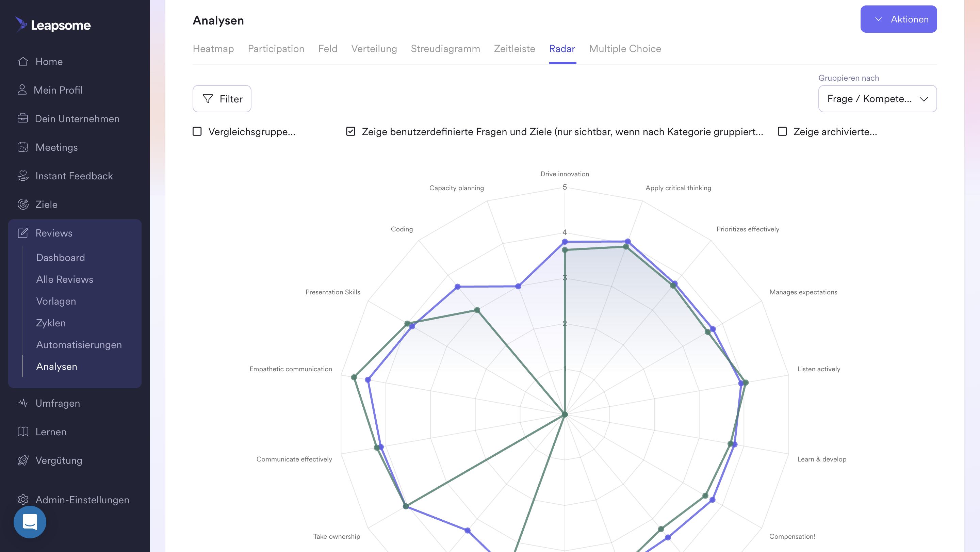
Task: Switch to the Heatmap tab
Action: (213, 49)
